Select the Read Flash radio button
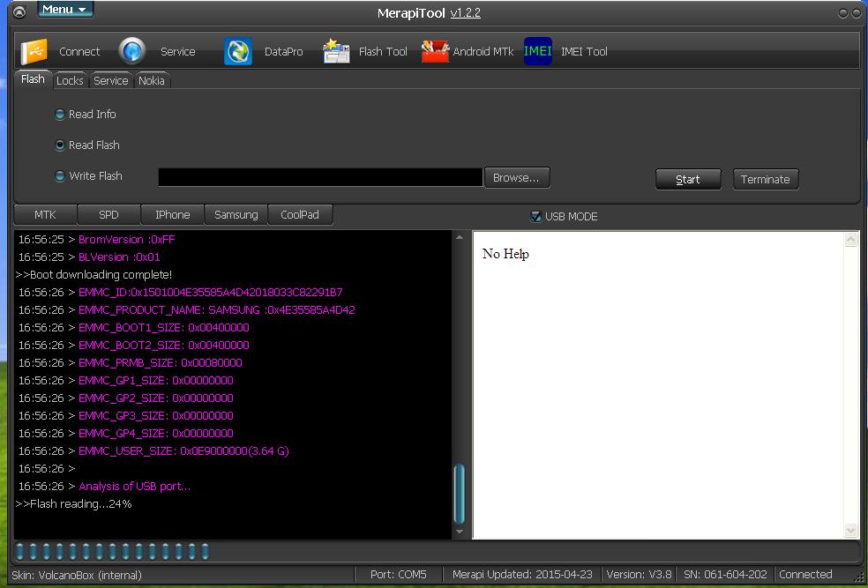 [60, 145]
